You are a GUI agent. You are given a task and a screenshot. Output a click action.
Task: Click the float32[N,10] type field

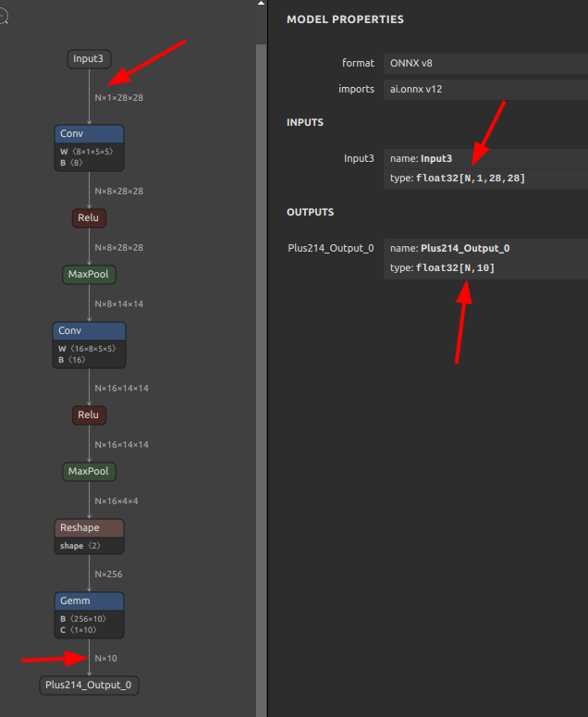(x=485, y=268)
